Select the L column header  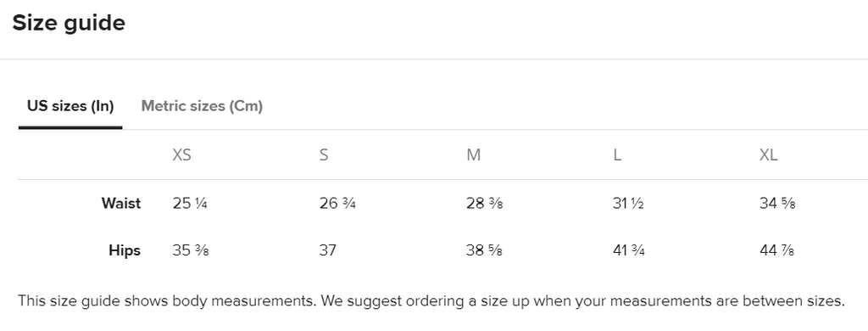(617, 154)
